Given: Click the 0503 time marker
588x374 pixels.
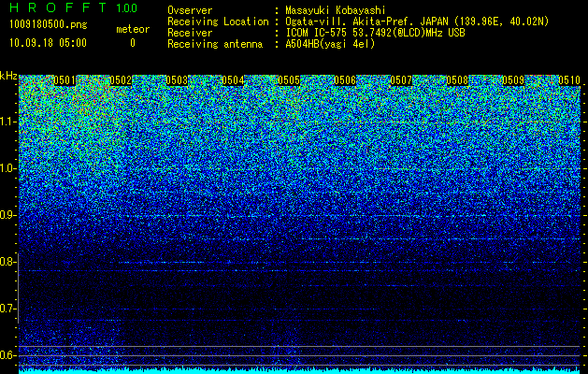Looking at the screenshot, I should pyautogui.click(x=177, y=80).
